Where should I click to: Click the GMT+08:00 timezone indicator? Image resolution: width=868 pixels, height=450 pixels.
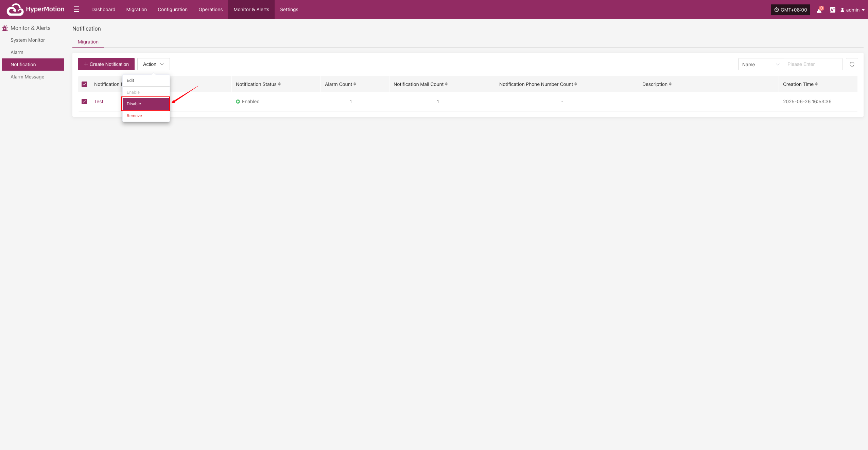(791, 10)
